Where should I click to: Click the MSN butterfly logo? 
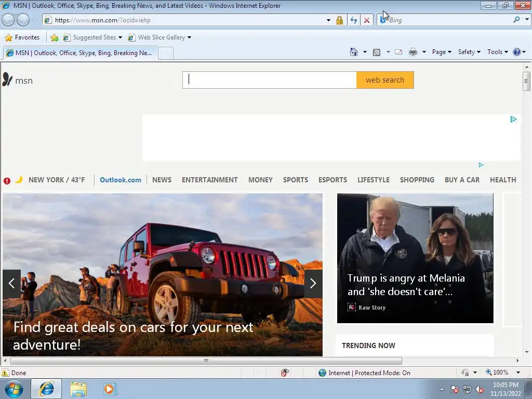(7, 79)
